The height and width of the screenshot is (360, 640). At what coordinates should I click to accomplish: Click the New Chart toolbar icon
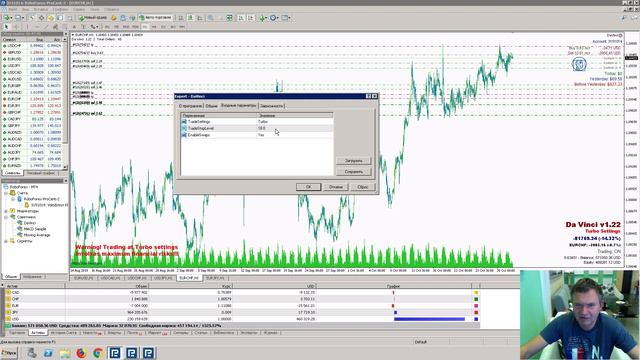(7, 18)
